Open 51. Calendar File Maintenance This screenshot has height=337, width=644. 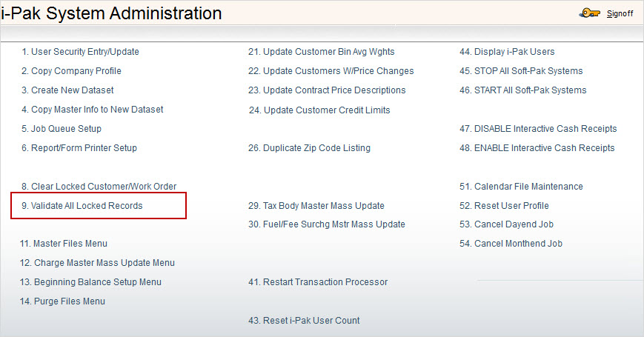point(521,187)
